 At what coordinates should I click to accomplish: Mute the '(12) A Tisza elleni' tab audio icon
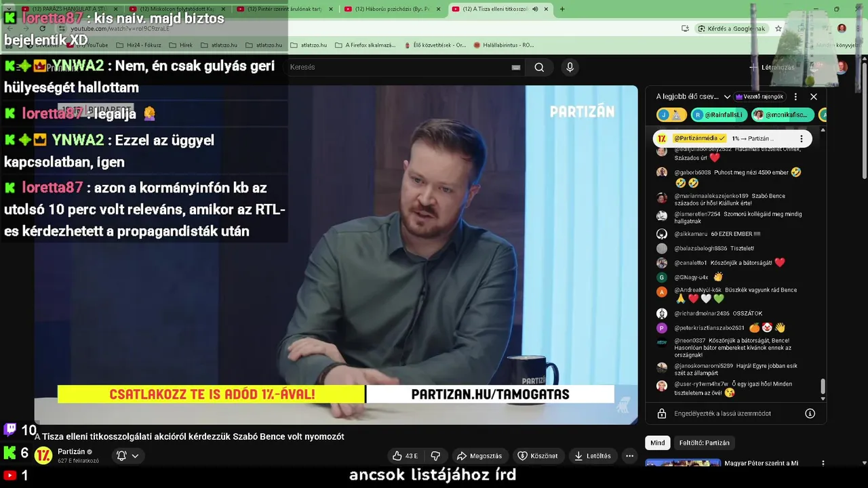click(x=535, y=9)
